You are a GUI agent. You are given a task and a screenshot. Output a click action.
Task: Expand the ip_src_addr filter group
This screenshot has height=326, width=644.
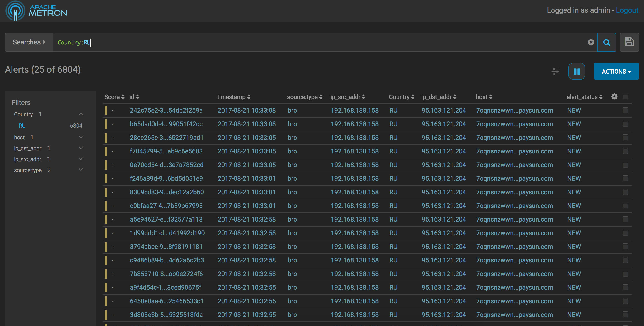click(x=81, y=159)
